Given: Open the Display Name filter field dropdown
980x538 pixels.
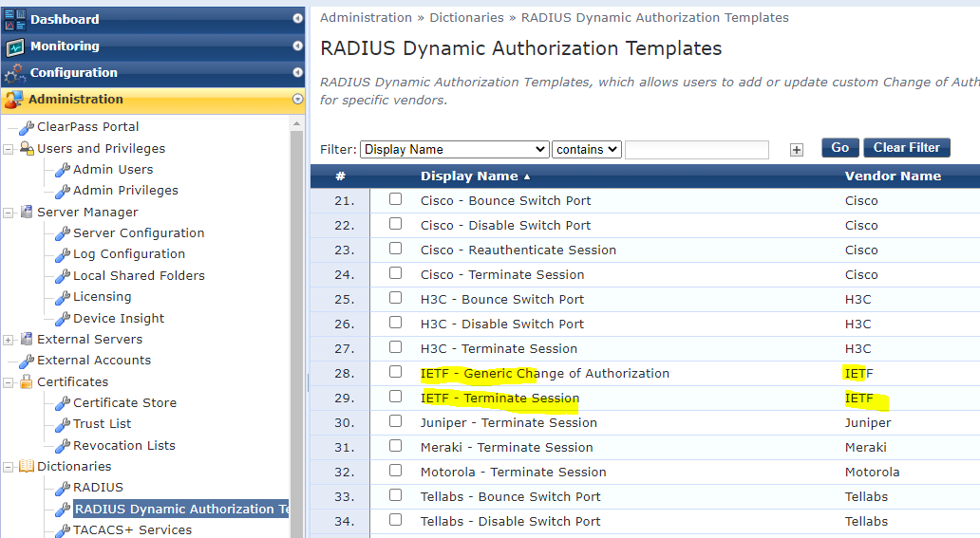Looking at the screenshot, I should [454, 149].
